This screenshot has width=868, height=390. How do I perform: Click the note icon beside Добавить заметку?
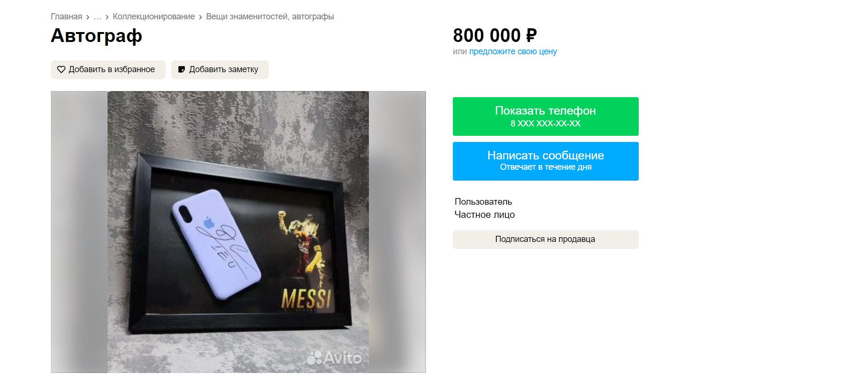182,69
